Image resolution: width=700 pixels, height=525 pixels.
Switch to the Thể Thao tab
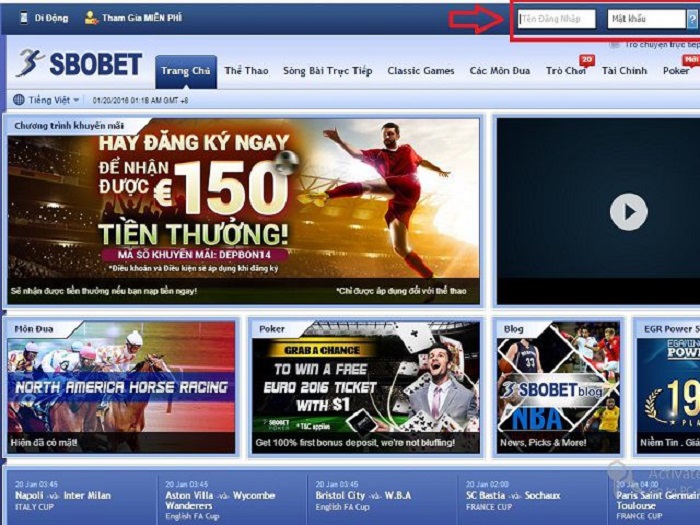tap(246, 71)
